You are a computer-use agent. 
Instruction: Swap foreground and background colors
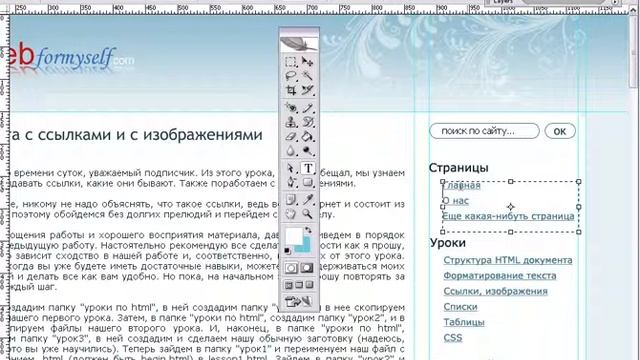tap(309, 230)
